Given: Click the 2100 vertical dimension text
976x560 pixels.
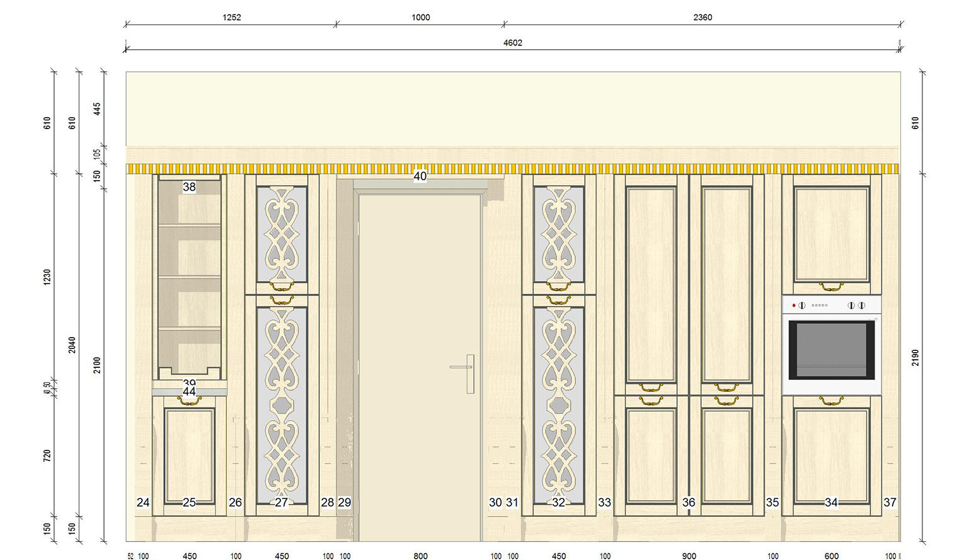Looking at the screenshot, I should click(97, 365).
